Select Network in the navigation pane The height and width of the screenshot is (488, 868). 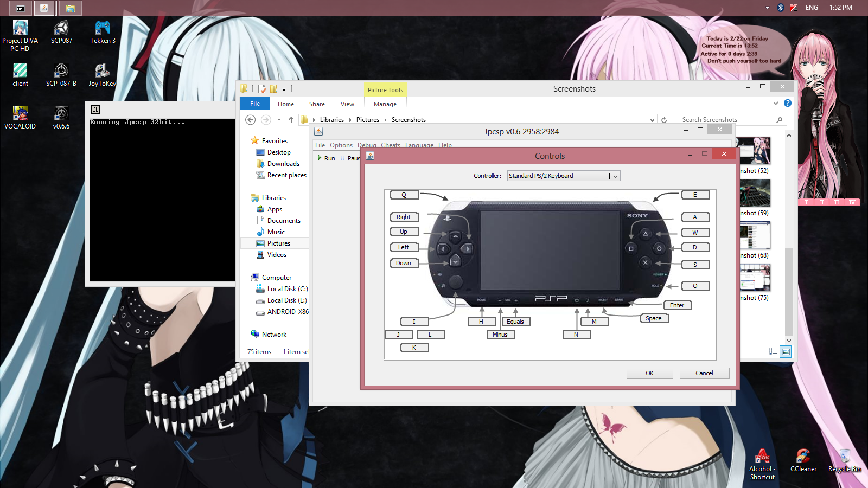pyautogui.click(x=274, y=335)
